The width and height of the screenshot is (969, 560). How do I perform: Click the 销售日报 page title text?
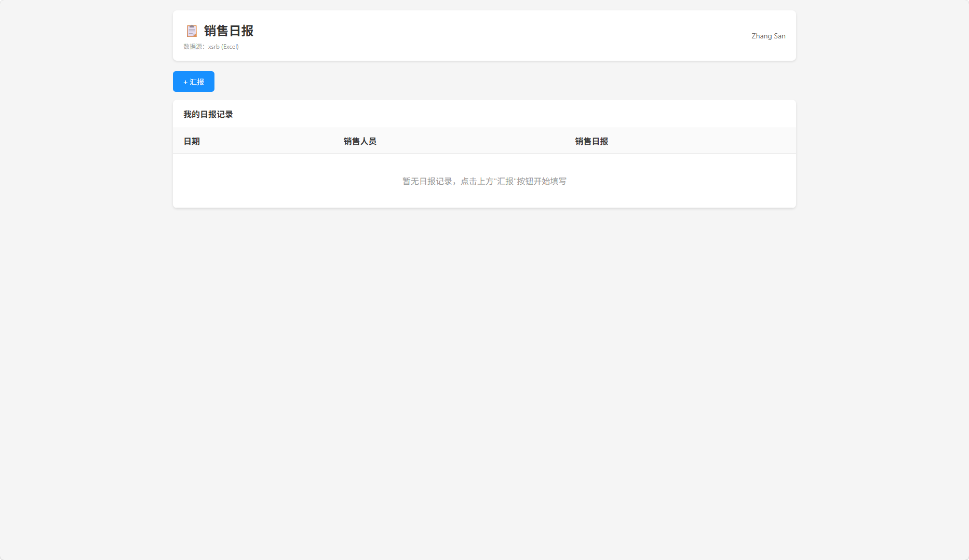pyautogui.click(x=228, y=31)
